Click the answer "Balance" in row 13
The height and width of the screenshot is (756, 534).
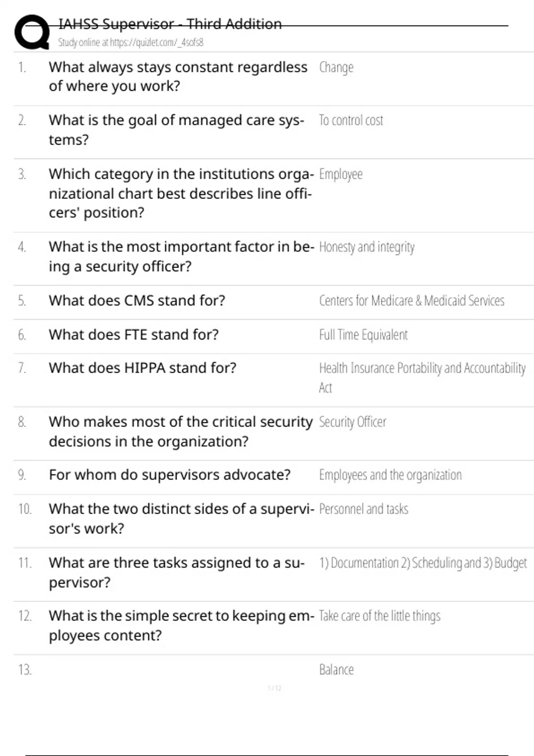coord(336,670)
